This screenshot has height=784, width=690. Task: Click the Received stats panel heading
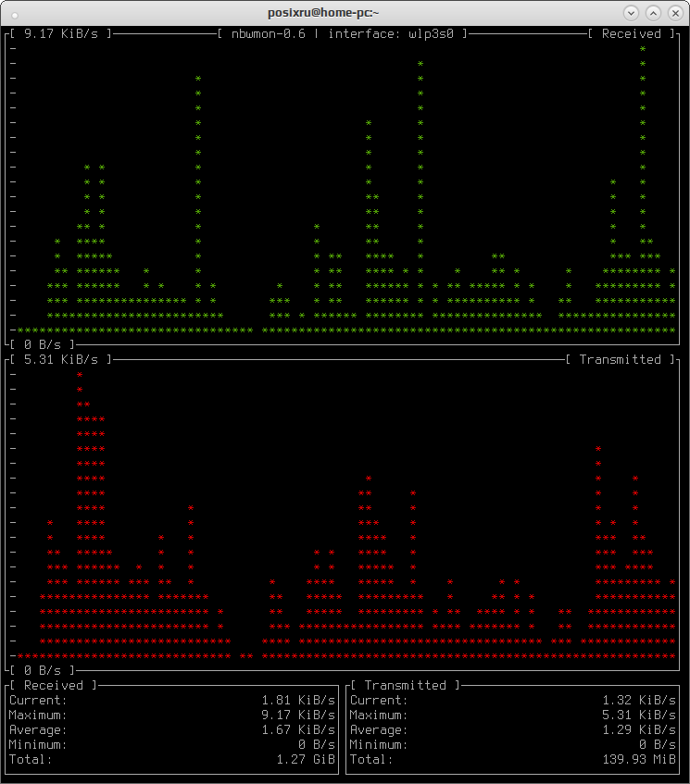pyautogui.click(x=53, y=686)
